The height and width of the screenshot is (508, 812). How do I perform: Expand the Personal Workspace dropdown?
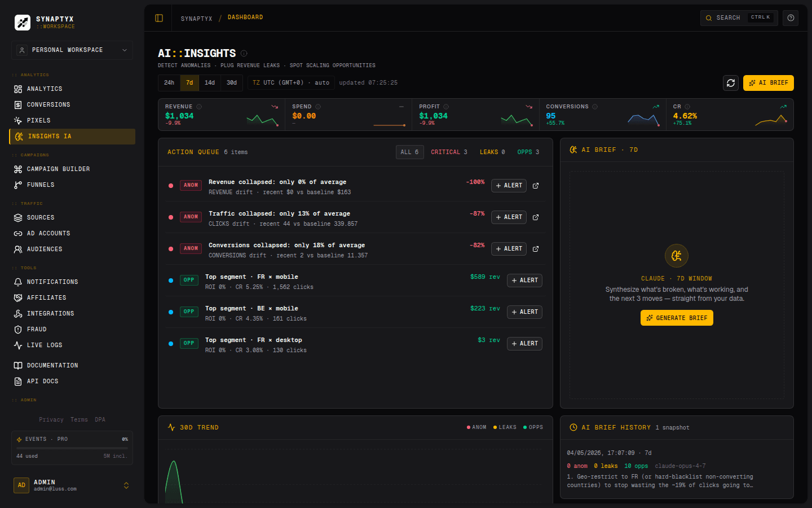(x=72, y=50)
